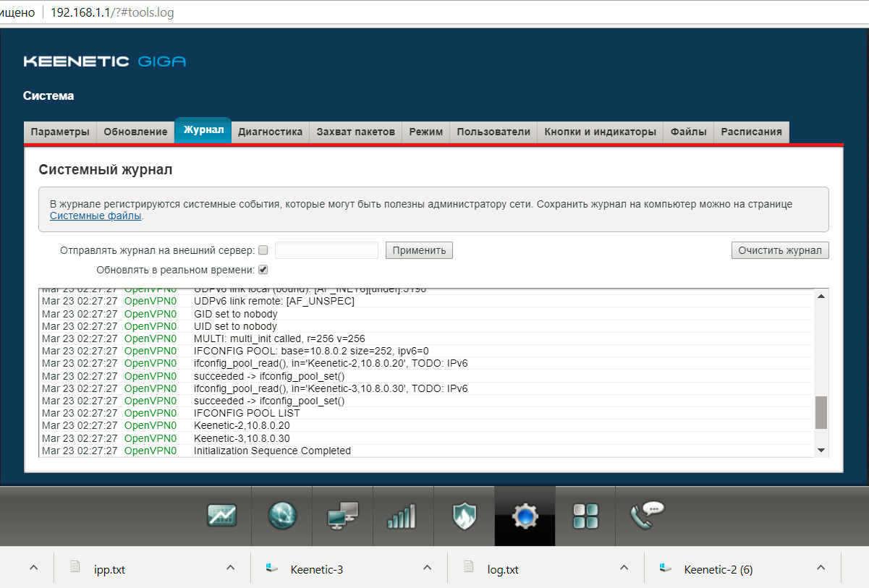Click the log scrollbar down arrow
The height and width of the screenshot is (588, 869).
[821, 450]
